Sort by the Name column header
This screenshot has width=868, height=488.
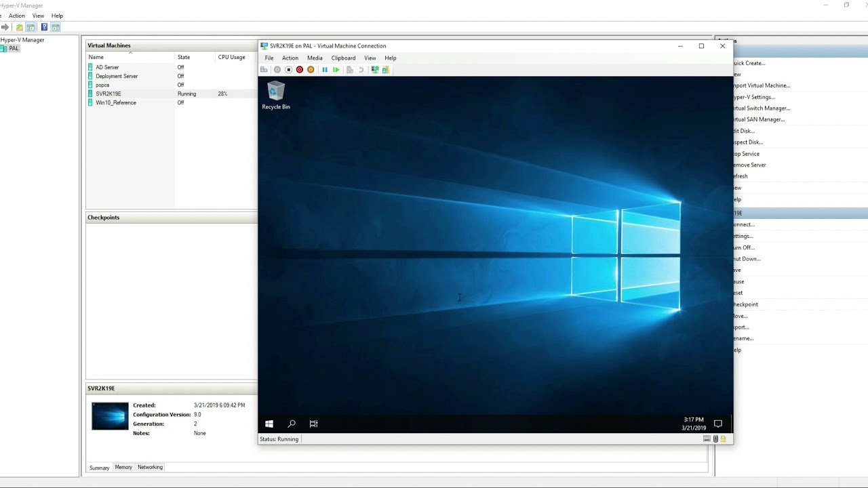96,58
